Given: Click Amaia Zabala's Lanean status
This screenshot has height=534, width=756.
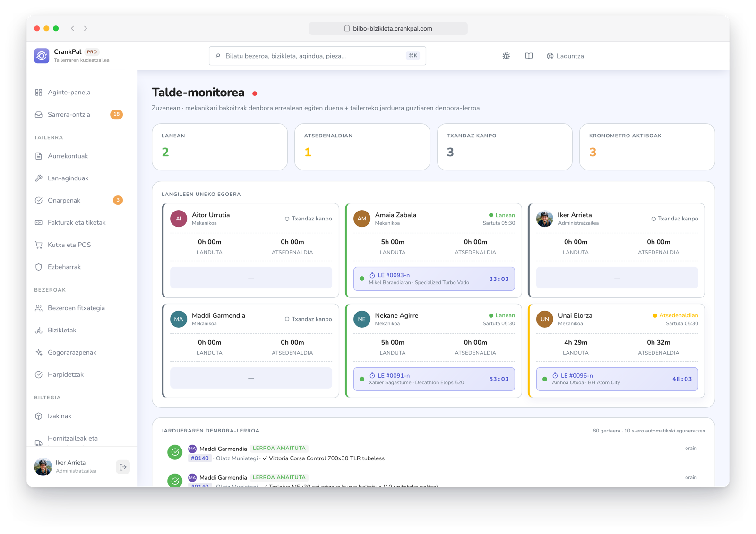Looking at the screenshot, I should tap(502, 215).
